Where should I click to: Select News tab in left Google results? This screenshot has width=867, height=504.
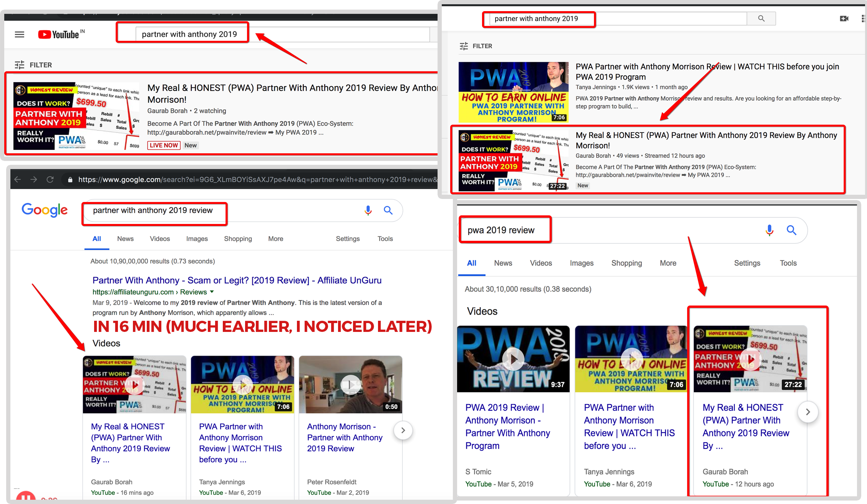125,239
